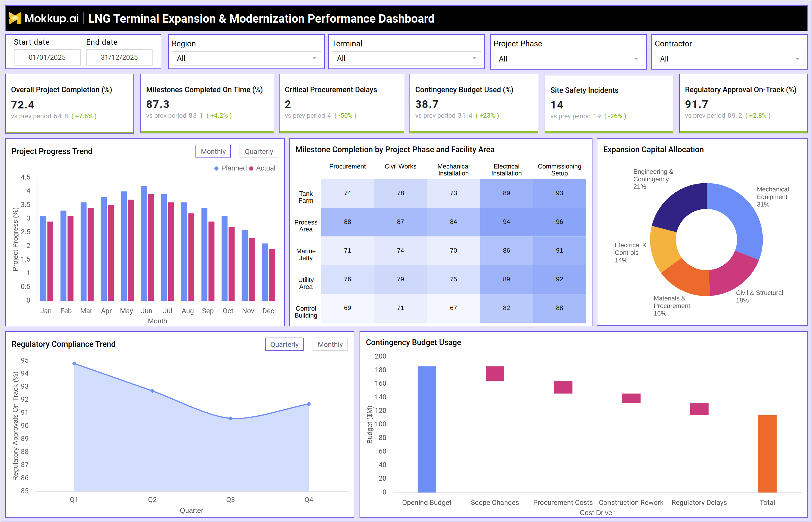Viewport: 812px width, 522px height.
Task: Switch Regulatory Compliance Trend to Quarterly
Action: click(x=284, y=345)
